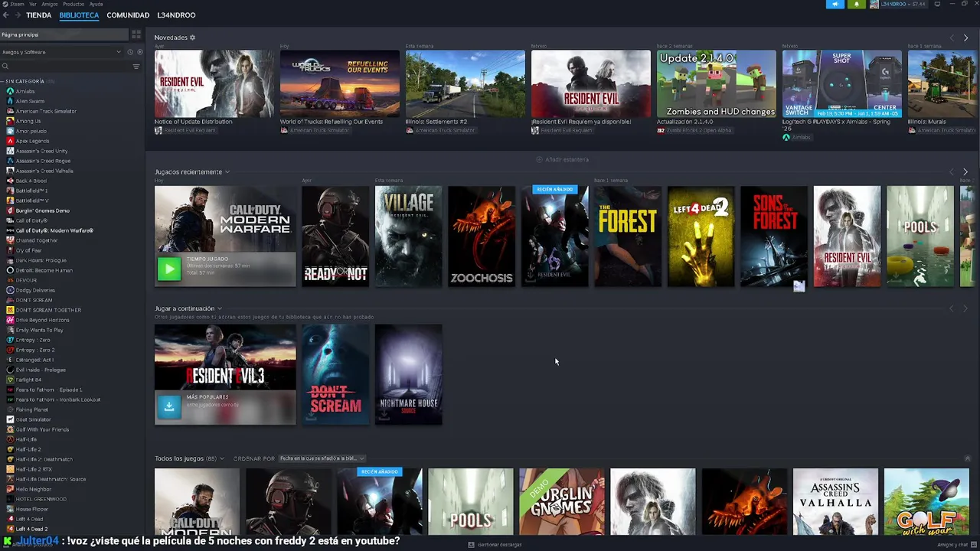
Task: Click the user avatar in the top bar
Action: tap(874, 4)
